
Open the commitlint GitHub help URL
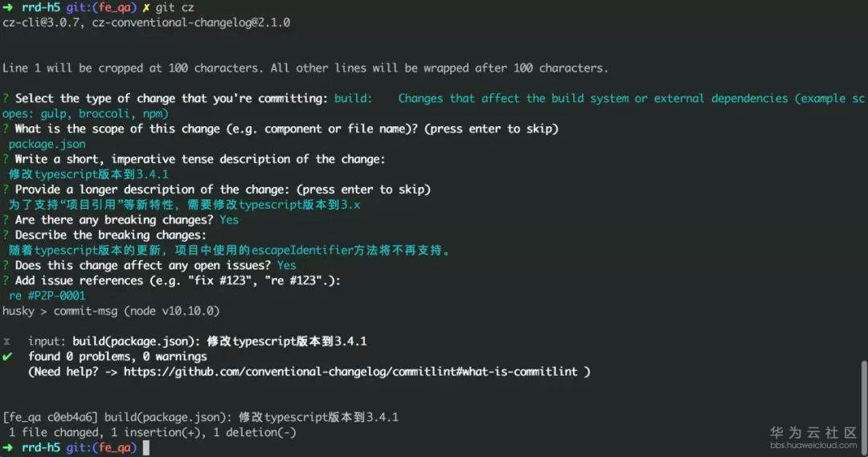click(x=353, y=372)
